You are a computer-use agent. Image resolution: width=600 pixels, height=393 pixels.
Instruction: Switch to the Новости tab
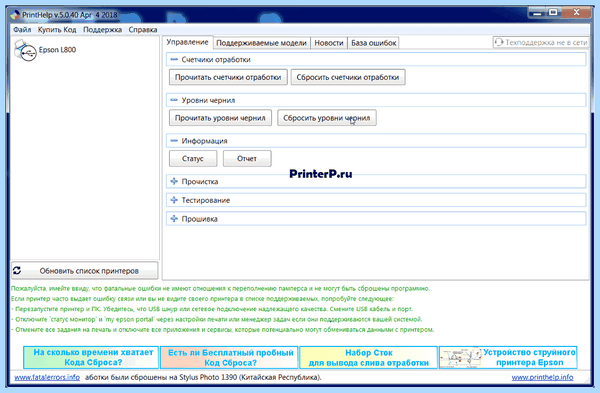tap(329, 43)
